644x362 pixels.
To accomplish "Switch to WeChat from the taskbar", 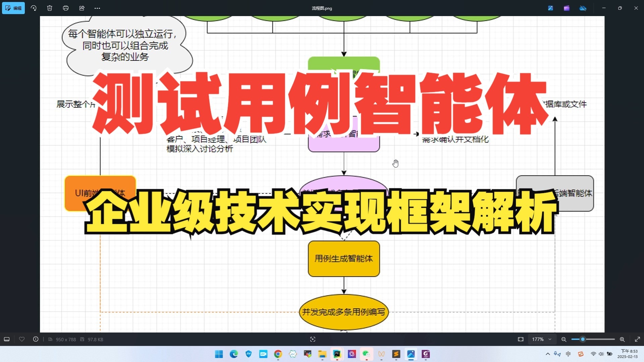I will click(x=367, y=354).
